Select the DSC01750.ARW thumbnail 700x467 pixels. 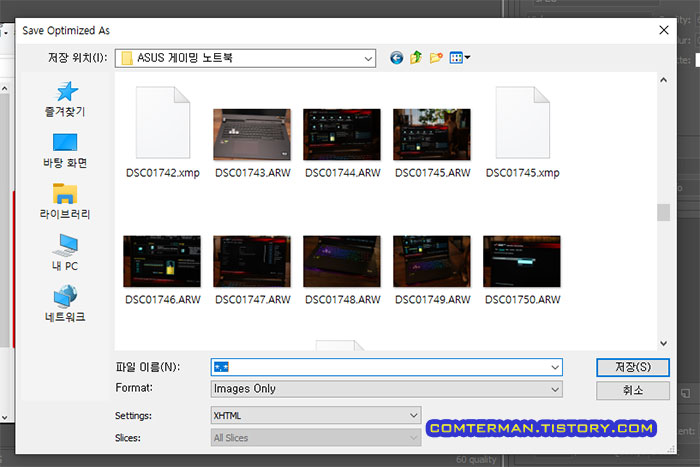[522, 262]
